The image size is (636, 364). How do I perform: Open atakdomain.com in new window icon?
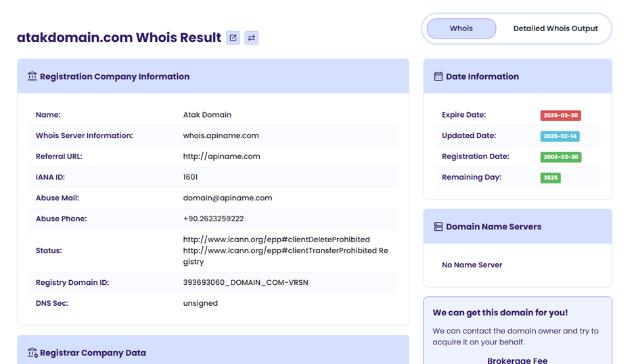pos(233,38)
